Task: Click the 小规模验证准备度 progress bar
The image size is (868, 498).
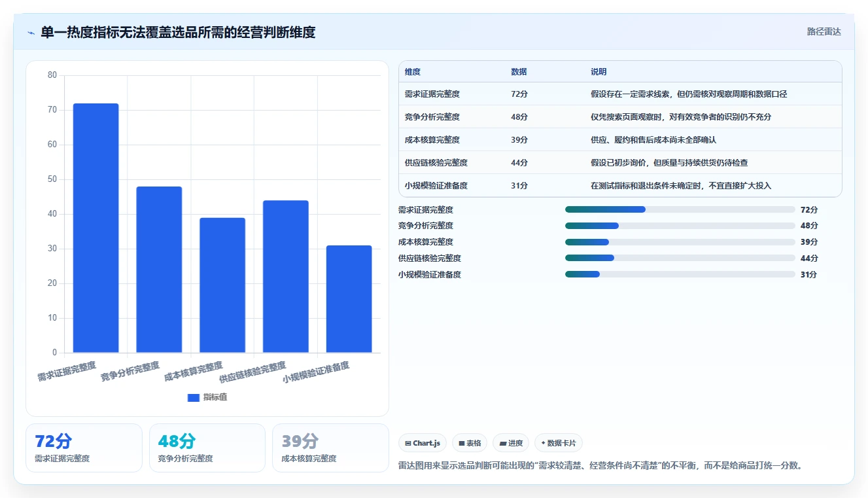Action: (680, 274)
